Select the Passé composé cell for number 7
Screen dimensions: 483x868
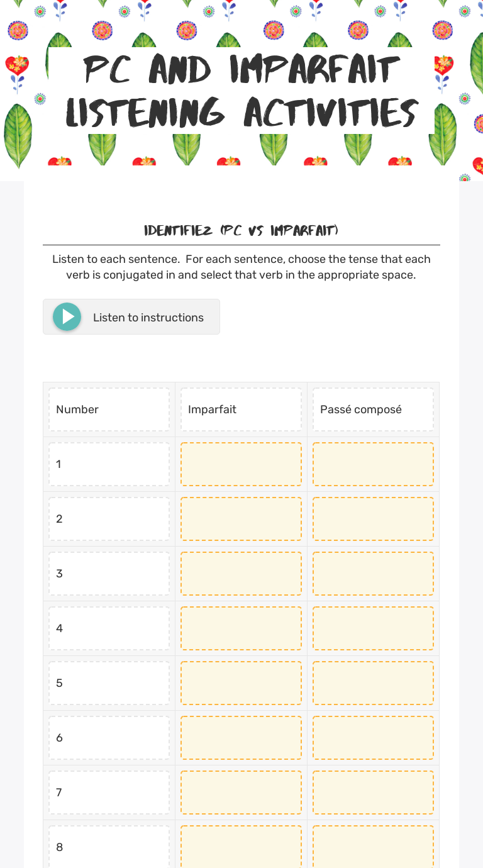373,793
